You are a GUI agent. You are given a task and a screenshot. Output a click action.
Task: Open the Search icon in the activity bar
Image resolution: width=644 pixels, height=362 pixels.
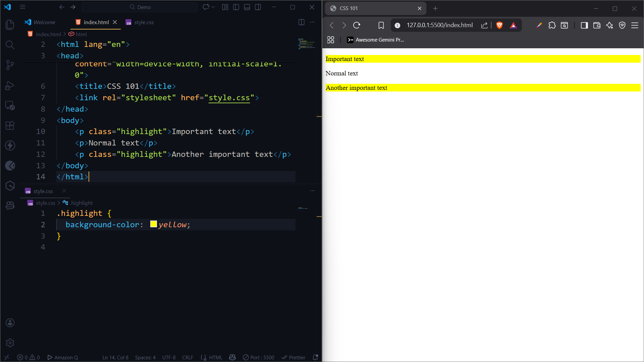tap(10, 45)
